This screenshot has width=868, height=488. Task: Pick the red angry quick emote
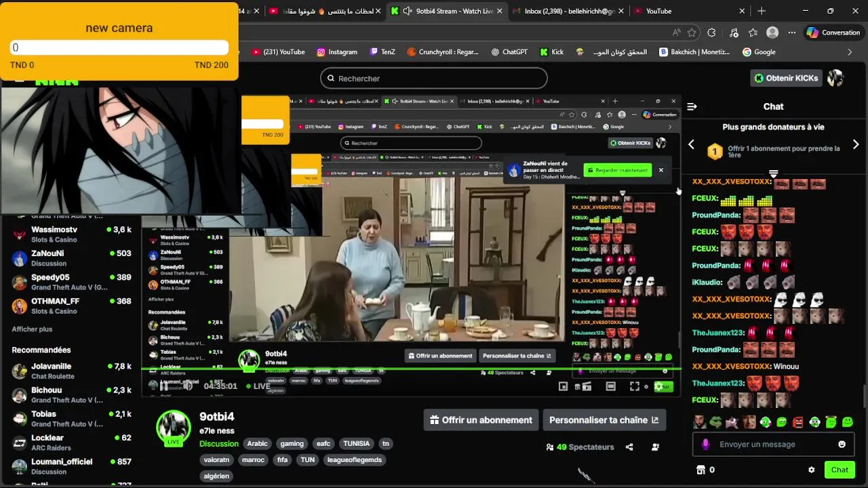coord(798,422)
